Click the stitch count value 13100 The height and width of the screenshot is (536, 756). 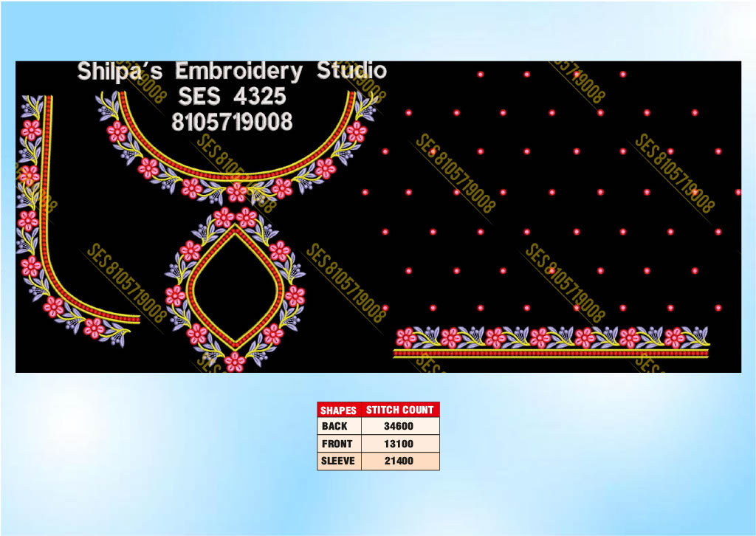(399, 444)
